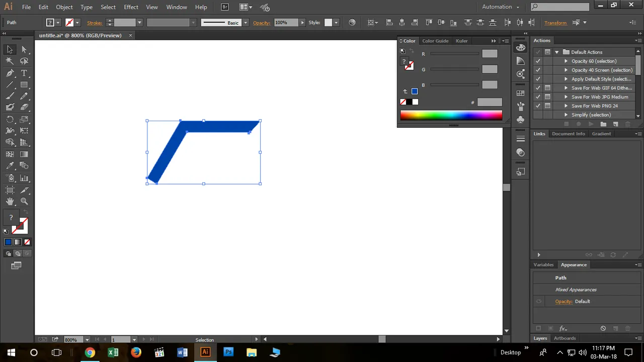Collapse the Default Actions folder
The width and height of the screenshot is (644, 362).
point(557,52)
